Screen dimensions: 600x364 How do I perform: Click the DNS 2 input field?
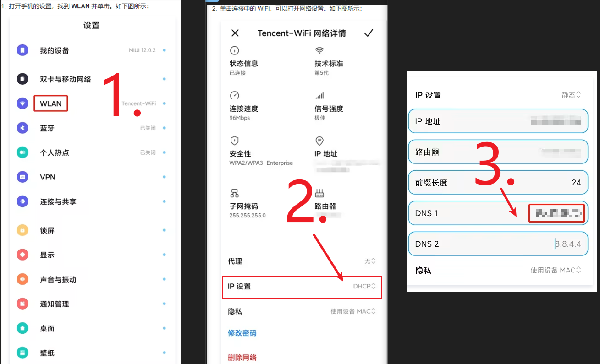498,244
